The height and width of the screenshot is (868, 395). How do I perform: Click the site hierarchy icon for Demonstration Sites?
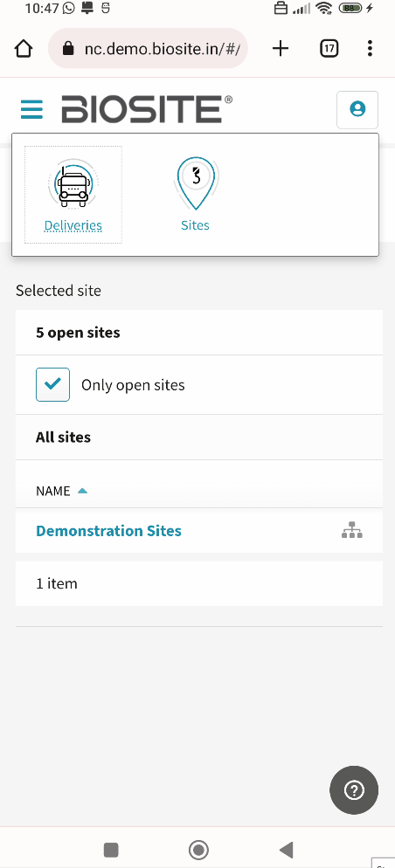[x=352, y=530]
